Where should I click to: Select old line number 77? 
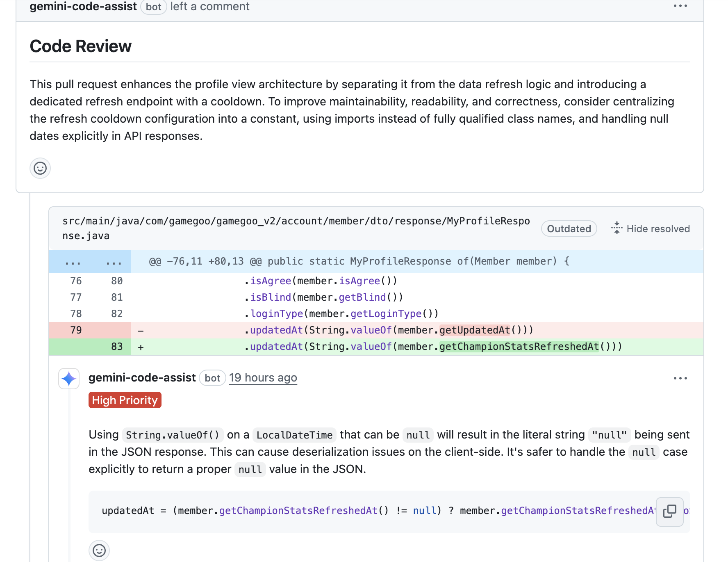pyautogui.click(x=76, y=297)
